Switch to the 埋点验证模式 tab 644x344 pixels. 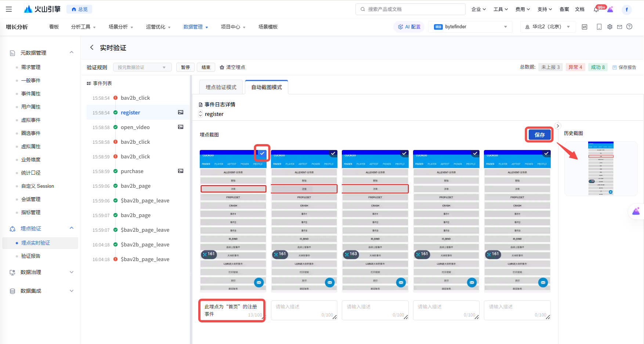[x=221, y=87]
